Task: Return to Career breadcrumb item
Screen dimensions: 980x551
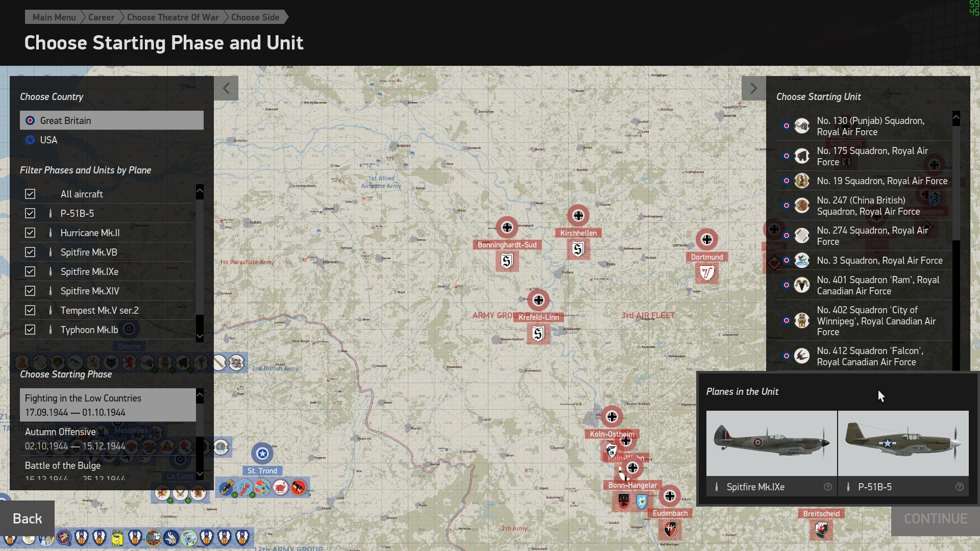Action: pos(101,17)
